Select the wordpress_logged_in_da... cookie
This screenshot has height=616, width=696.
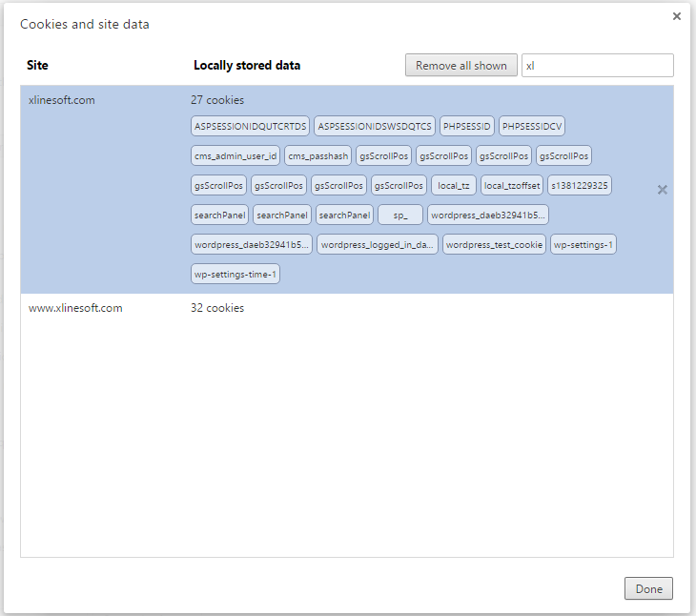378,244
